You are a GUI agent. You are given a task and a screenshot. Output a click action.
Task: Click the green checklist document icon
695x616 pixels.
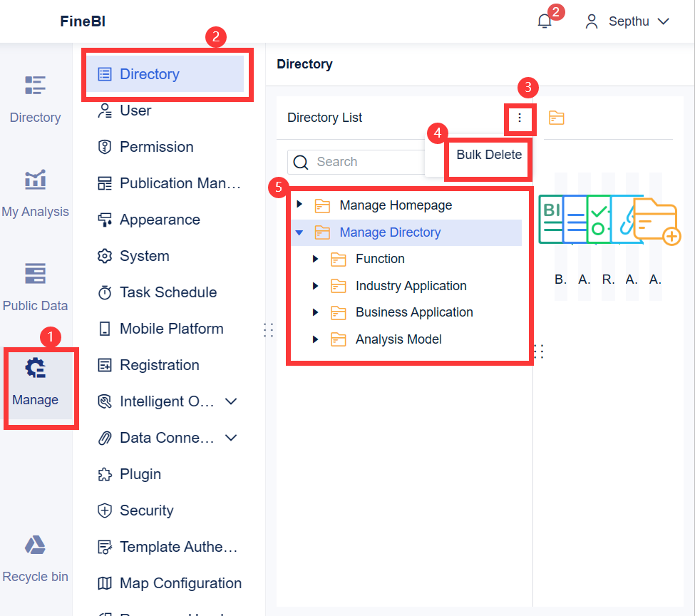pyautogui.click(x=599, y=220)
